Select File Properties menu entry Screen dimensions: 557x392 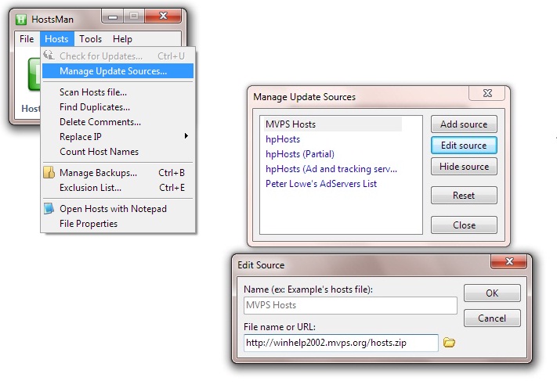point(118,224)
